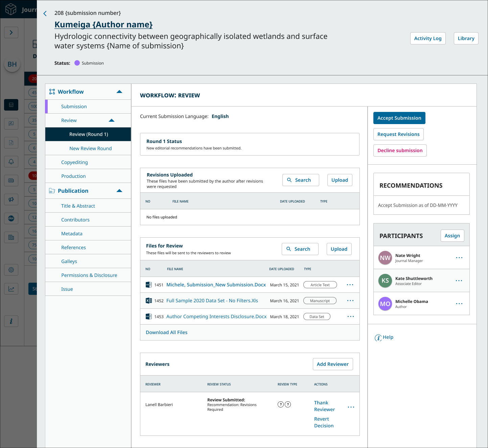
Task: Open the settings gear in left sidebar
Action: tap(11, 270)
